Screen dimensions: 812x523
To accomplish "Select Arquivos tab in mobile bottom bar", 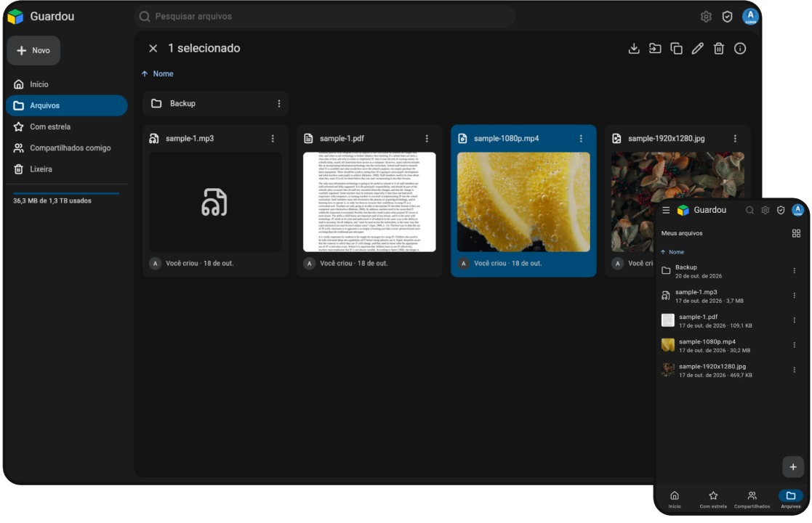I will pos(791,500).
